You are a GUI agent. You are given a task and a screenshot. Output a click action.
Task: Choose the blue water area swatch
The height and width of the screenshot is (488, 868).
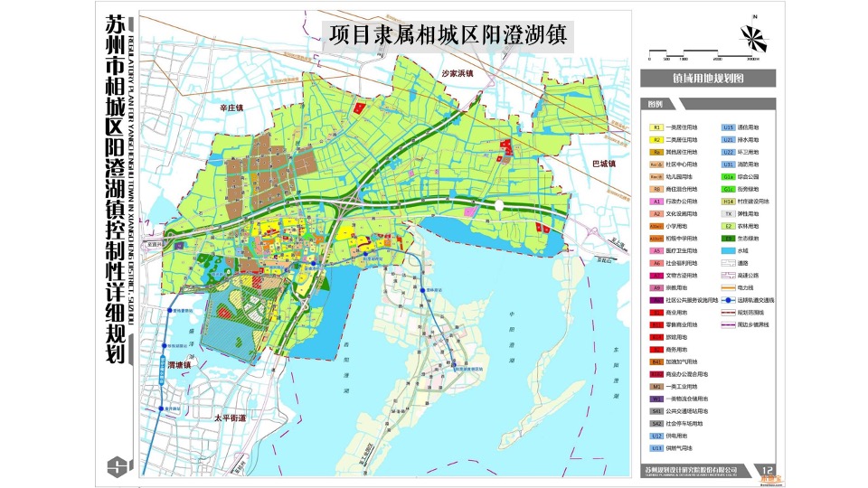(x=729, y=250)
